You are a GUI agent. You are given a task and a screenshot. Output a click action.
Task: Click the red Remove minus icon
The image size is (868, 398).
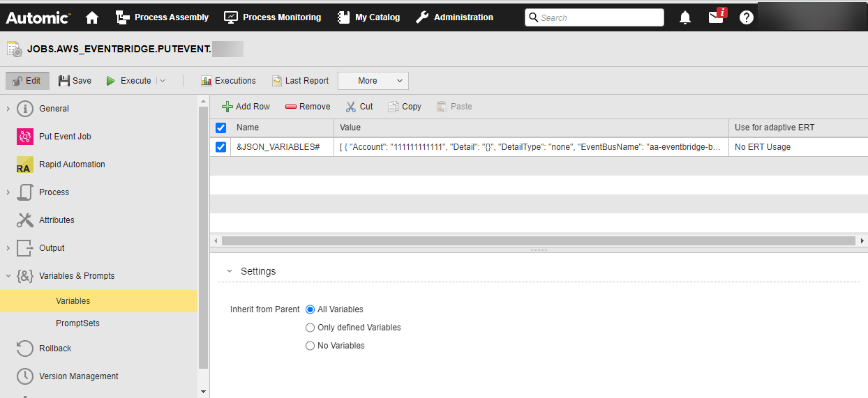coord(291,107)
